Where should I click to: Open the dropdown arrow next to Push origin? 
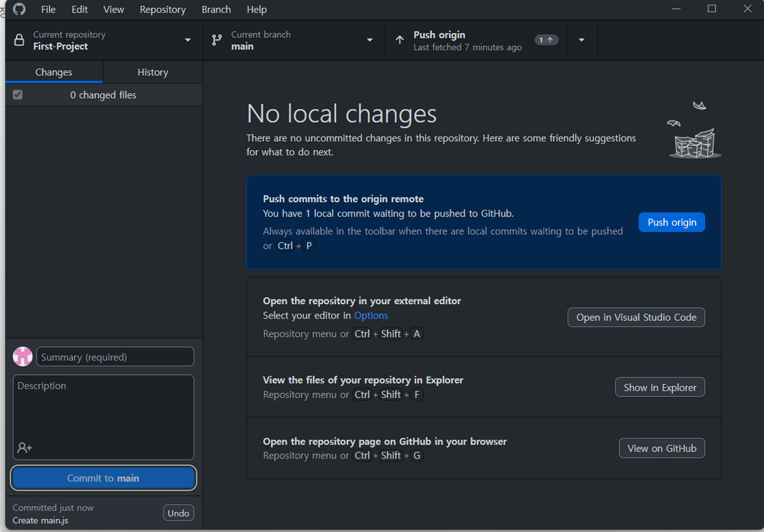click(x=581, y=40)
